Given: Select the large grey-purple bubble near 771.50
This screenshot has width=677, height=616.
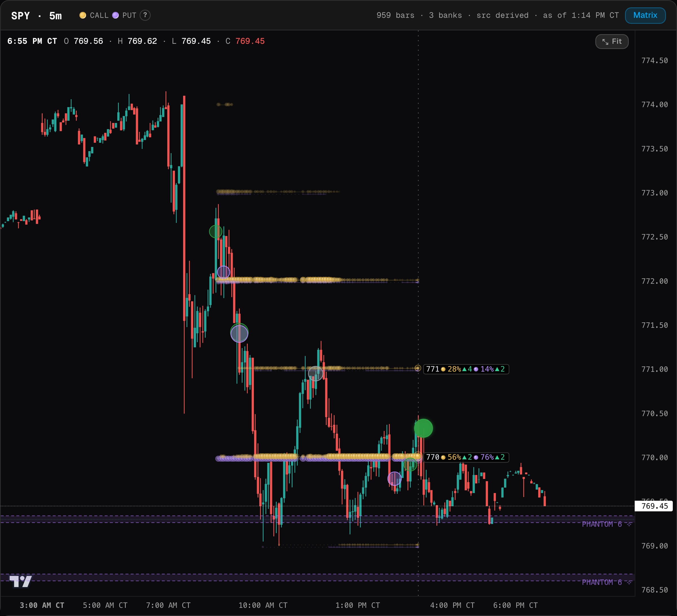Looking at the screenshot, I should pos(239,333).
